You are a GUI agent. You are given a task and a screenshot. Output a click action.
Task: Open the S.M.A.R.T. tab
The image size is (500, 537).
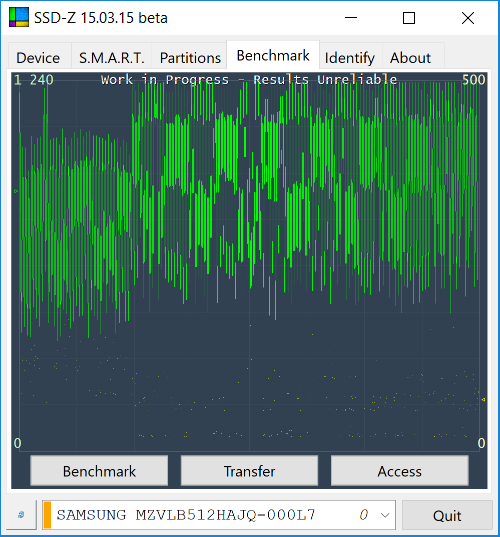pos(112,58)
